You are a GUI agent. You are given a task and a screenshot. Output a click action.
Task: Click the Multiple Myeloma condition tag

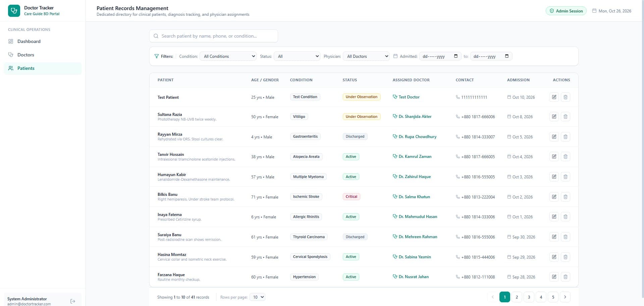click(x=308, y=177)
